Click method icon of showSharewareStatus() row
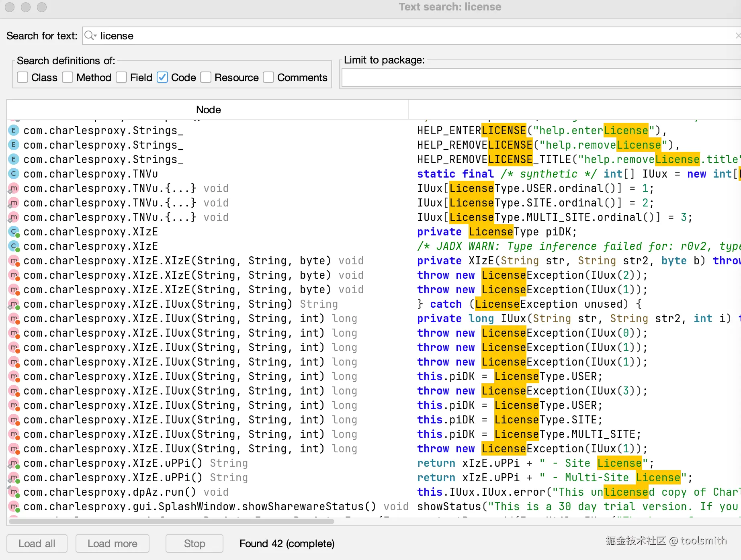 click(14, 506)
